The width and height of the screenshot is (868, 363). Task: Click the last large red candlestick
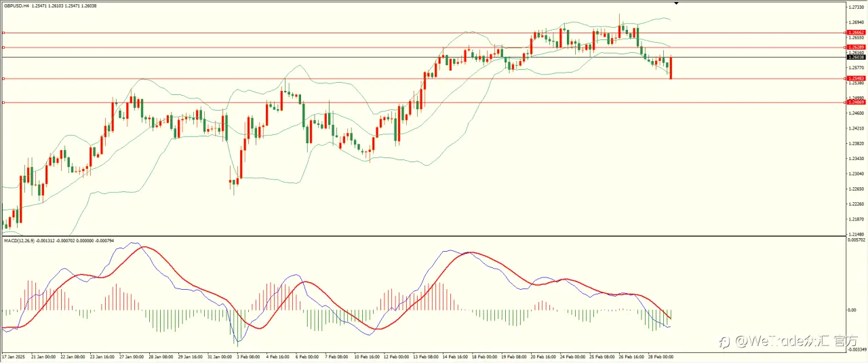[x=671, y=67]
